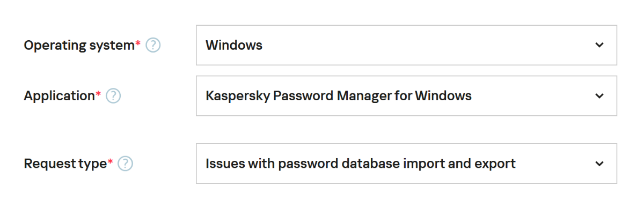
Task: Click "Kaspersky Password Manager for Windows" text
Action: [x=338, y=96]
